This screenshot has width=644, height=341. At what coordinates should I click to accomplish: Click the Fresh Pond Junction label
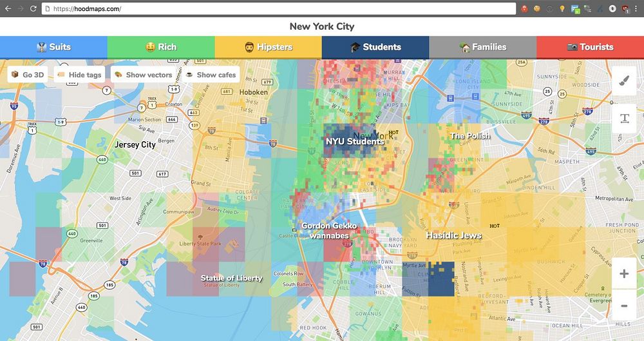[x=622, y=228]
